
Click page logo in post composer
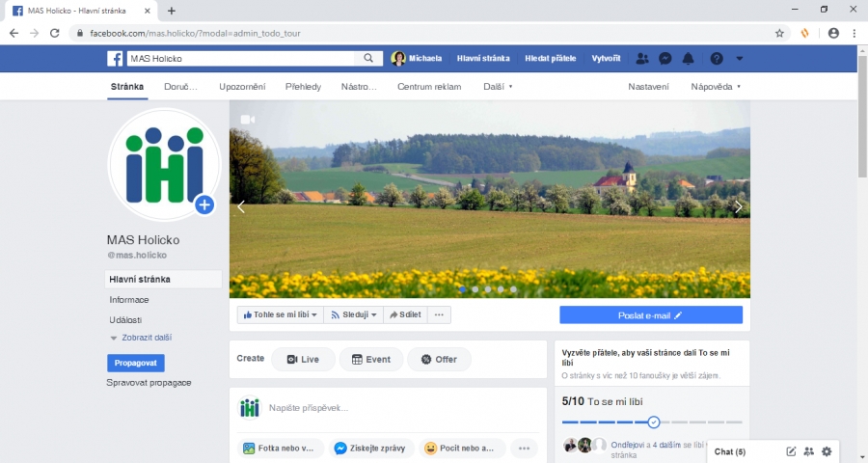[x=249, y=408]
